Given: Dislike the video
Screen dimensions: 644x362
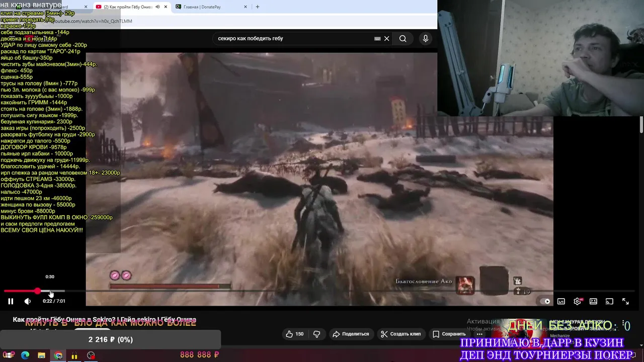Looking at the screenshot, I should coord(317,334).
